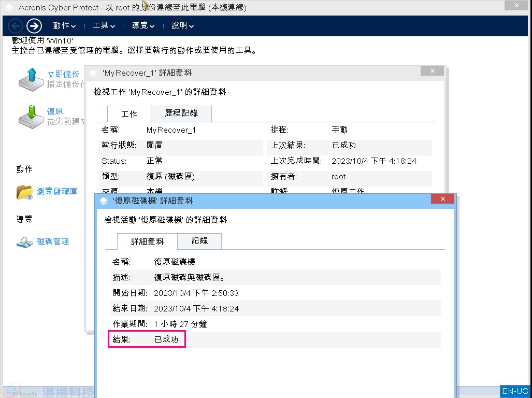Image resolution: width=532 pixels, height=398 pixels.
Task: Open the 說明 menu
Action: coord(182,25)
